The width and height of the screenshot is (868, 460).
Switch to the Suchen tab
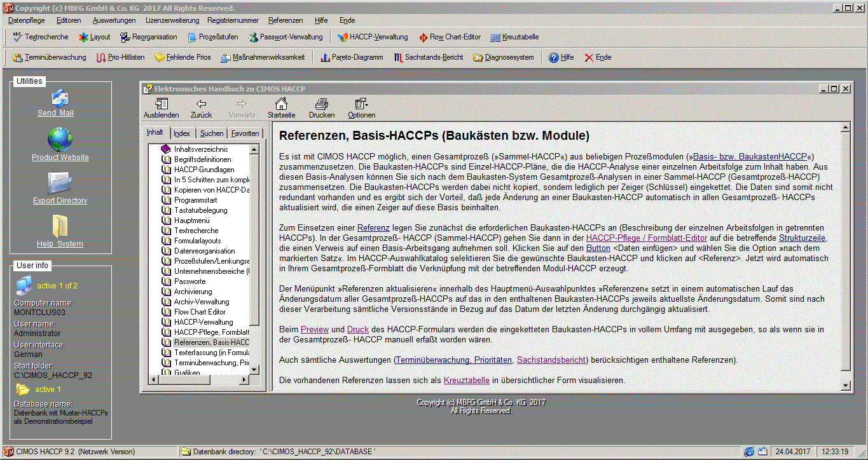point(212,133)
